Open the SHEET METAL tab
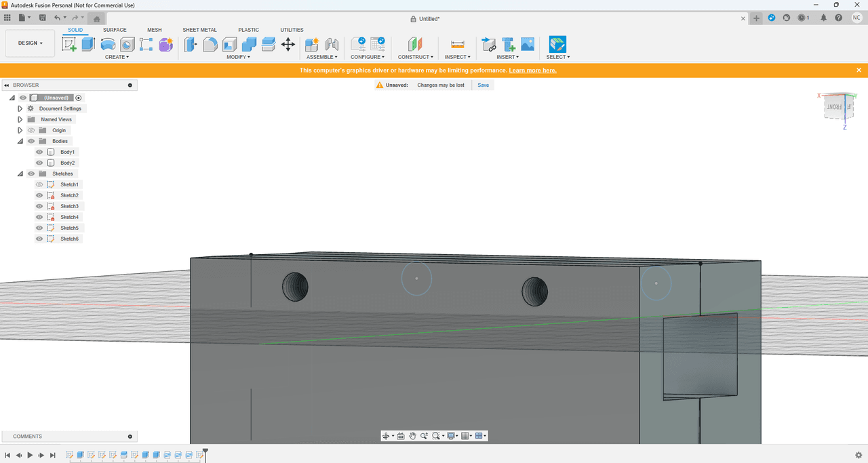This screenshot has width=868, height=463. pyautogui.click(x=199, y=30)
